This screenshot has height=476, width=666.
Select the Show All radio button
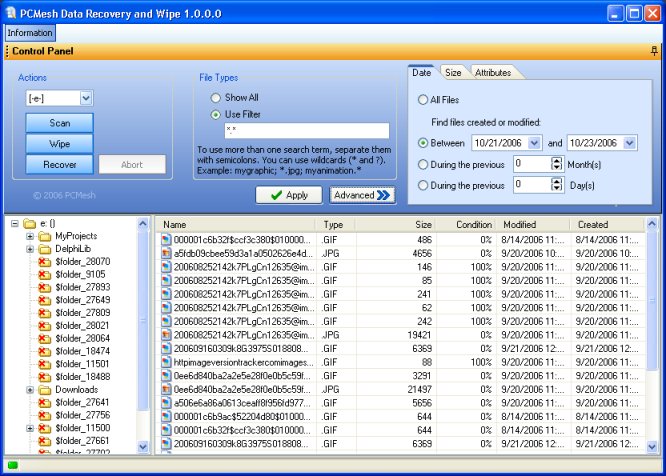(216, 98)
